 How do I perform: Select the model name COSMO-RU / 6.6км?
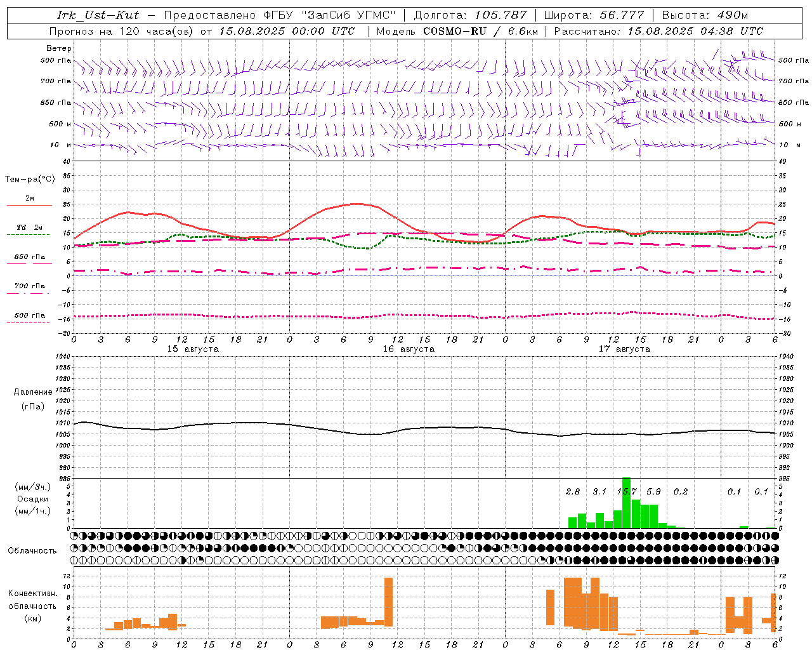[x=481, y=31]
